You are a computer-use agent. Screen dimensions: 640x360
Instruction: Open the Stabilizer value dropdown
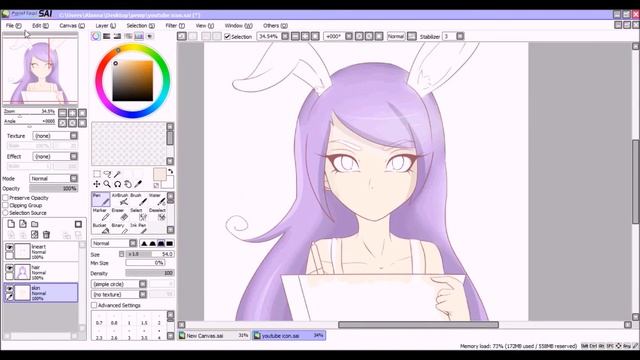tap(460, 36)
